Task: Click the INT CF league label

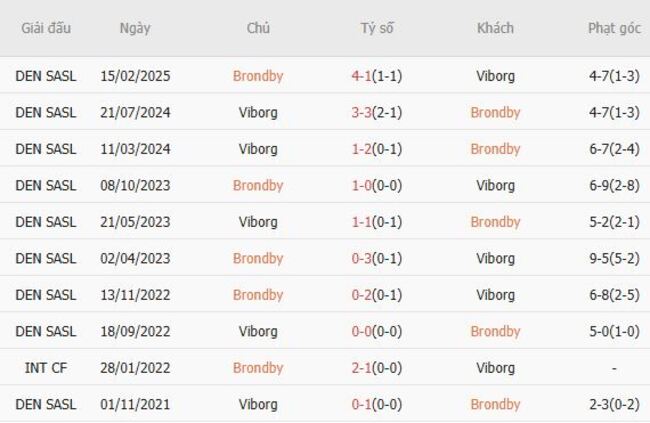Action: [46, 368]
